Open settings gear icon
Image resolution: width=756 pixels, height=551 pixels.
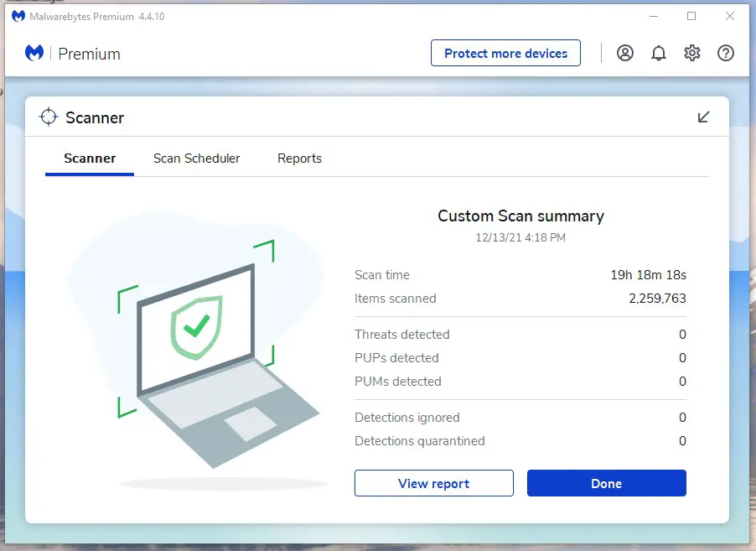(691, 53)
